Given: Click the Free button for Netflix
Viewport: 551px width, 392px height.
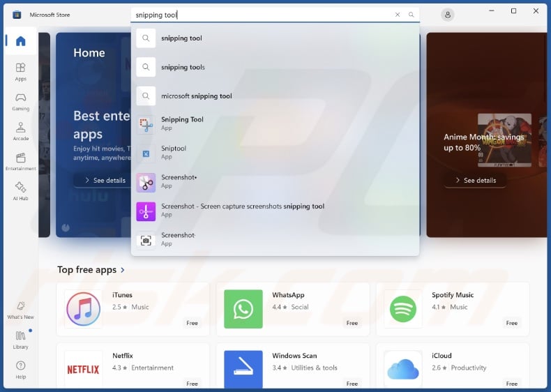Looking at the screenshot, I should coord(193,384).
